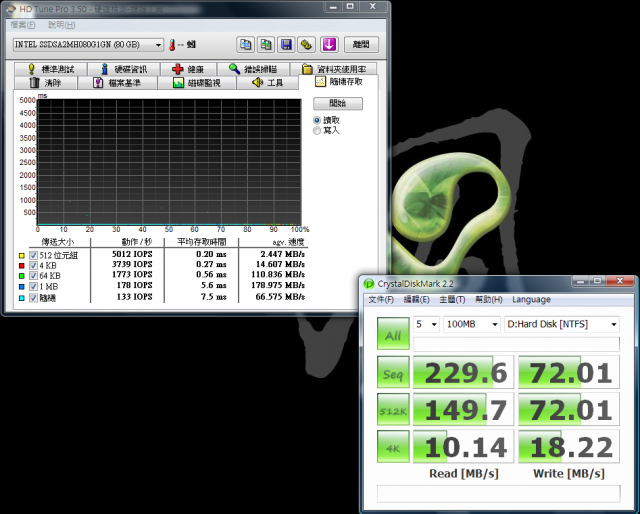Image resolution: width=640 pixels, height=514 pixels.
Task: Toggle the random transfer size checkbox
Action: [x=33, y=298]
